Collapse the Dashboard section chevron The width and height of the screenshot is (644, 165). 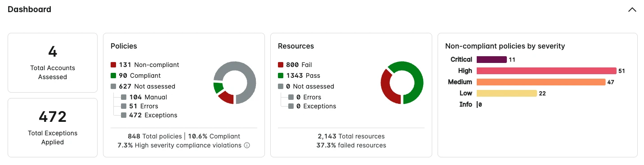tap(632, 9)
